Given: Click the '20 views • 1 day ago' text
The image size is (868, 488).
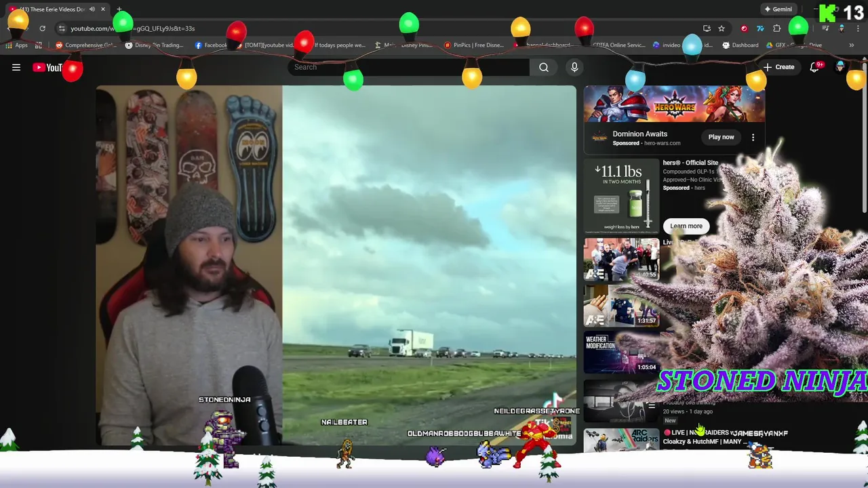Looking at the screenshot, I should [x=688, y=411].
